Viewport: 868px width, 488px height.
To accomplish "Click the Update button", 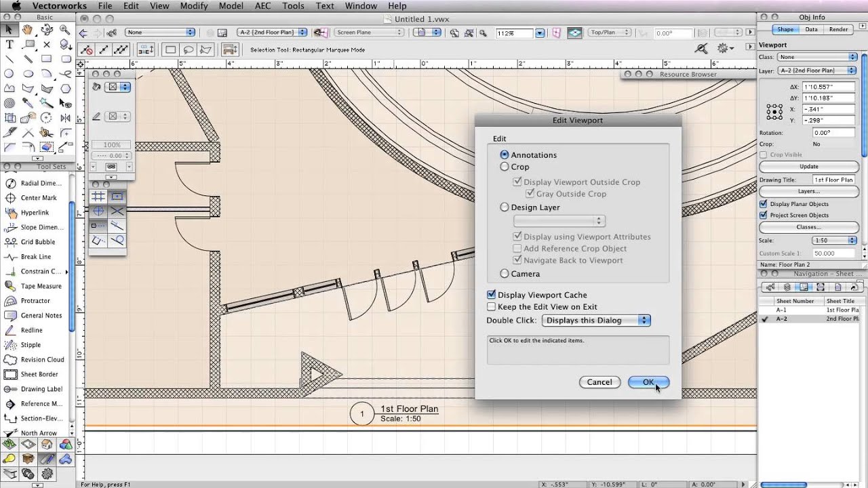I will (808, 167).
